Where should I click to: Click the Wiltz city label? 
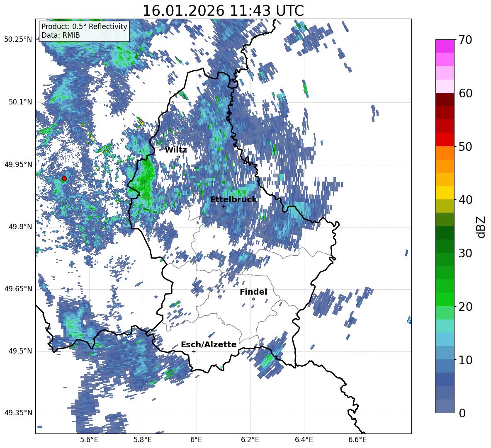coord(176,150)
